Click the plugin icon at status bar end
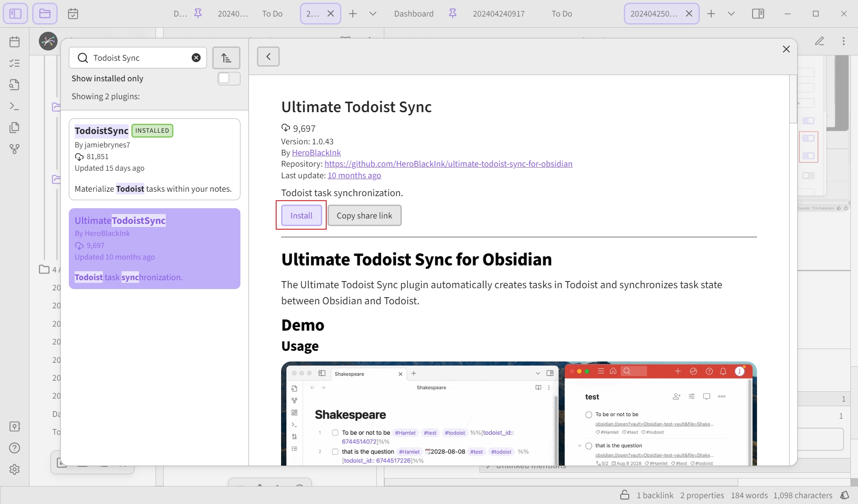This screenshot has height=504, width=858. (845, 495)
